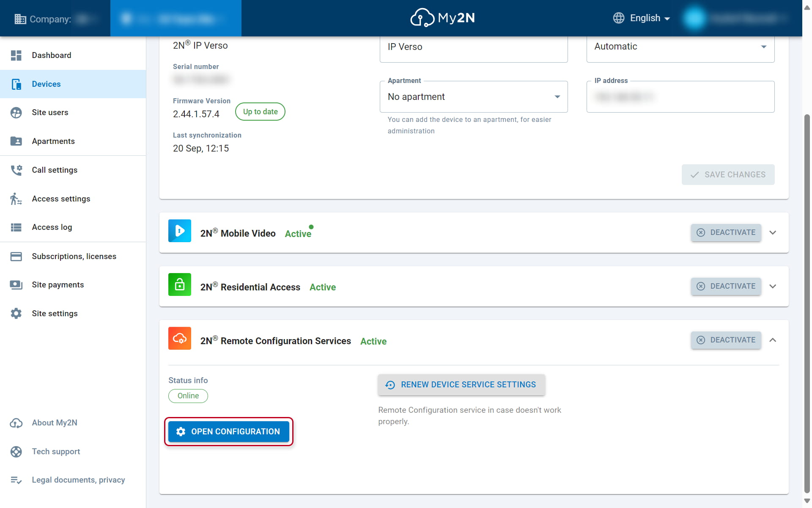Click the Site payments icon
Screen dimensions: 812x508
(x=16, y=285)
